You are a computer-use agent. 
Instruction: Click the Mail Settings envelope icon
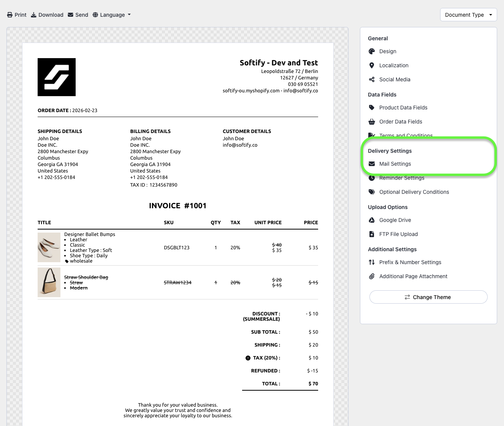click(x=372, y=164)
